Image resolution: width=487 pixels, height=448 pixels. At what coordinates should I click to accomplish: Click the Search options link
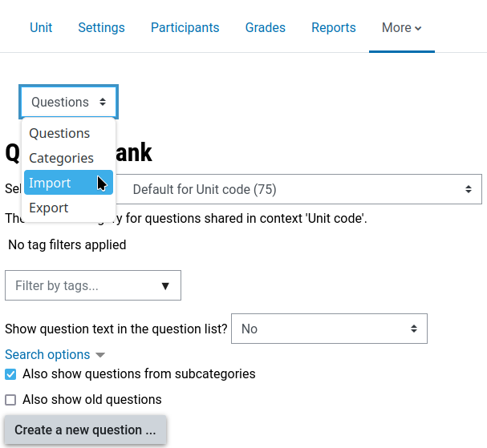[x=47, y=354]
